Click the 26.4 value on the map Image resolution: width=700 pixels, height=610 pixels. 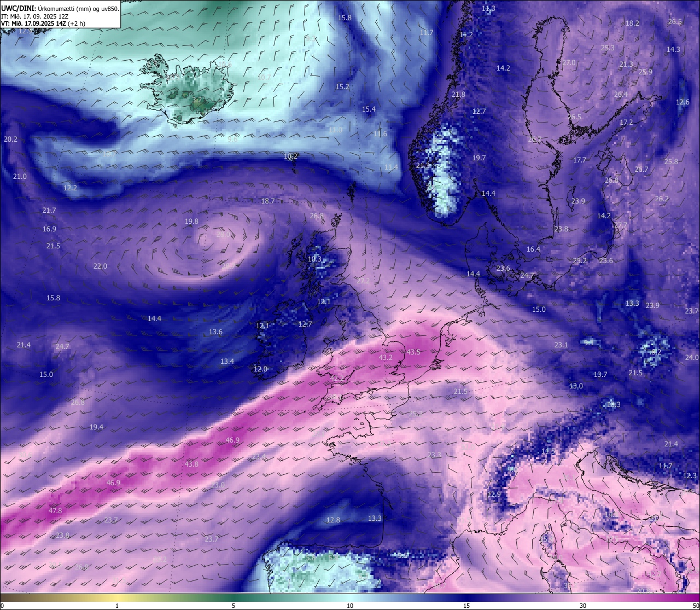(621, 94)
